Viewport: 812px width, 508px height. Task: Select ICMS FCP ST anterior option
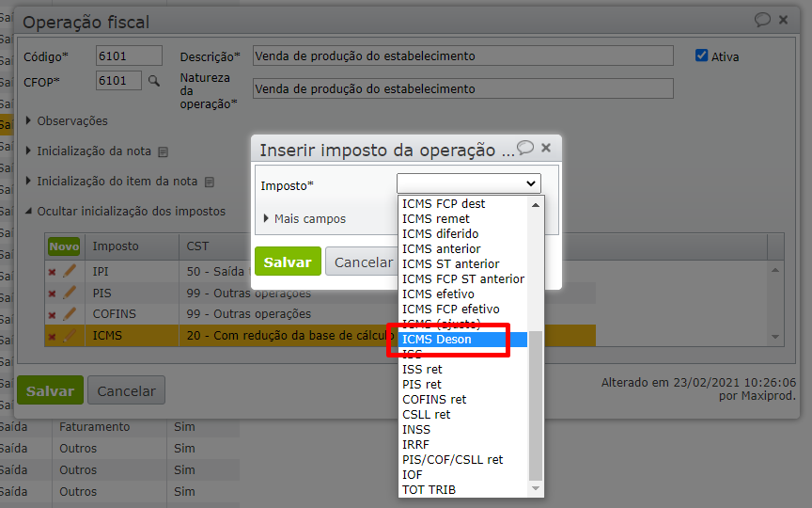[x=463, y=278]
